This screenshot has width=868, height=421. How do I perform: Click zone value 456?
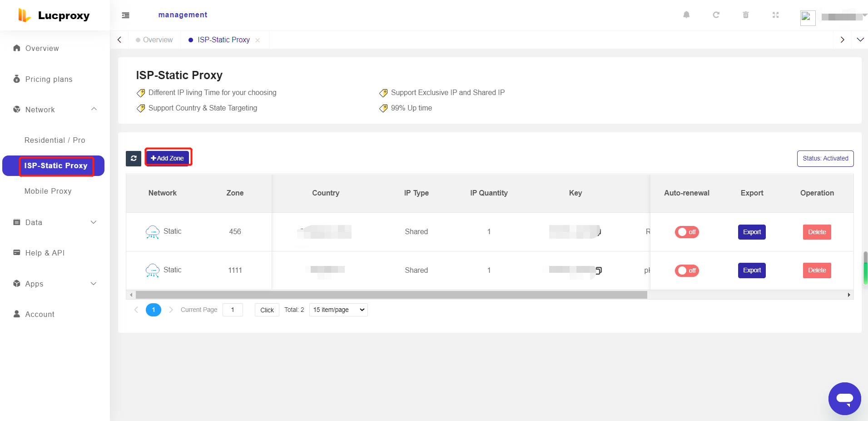pyautogui.click(x=235, y=232)
